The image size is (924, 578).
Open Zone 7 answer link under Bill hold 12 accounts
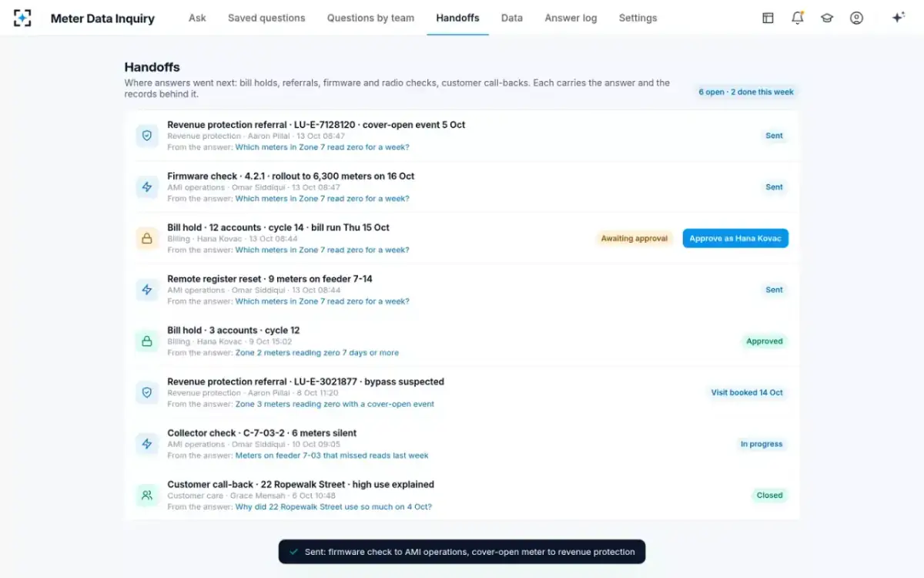(322, 250)
